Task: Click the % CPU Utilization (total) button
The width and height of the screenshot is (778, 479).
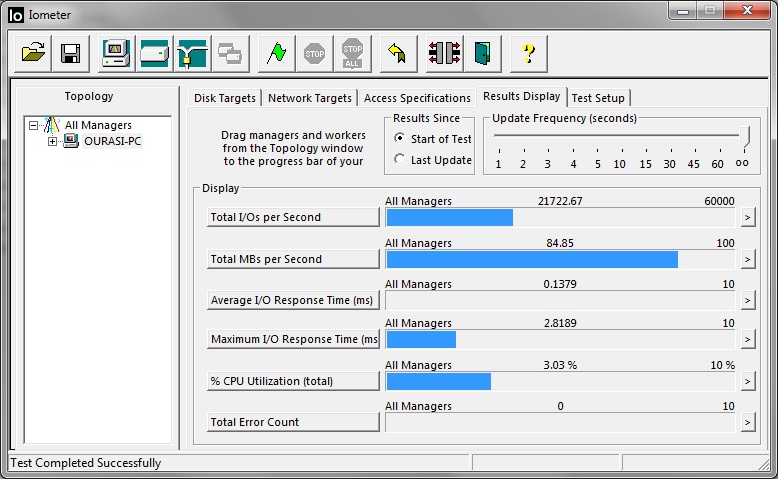Action: click(293, 381)
